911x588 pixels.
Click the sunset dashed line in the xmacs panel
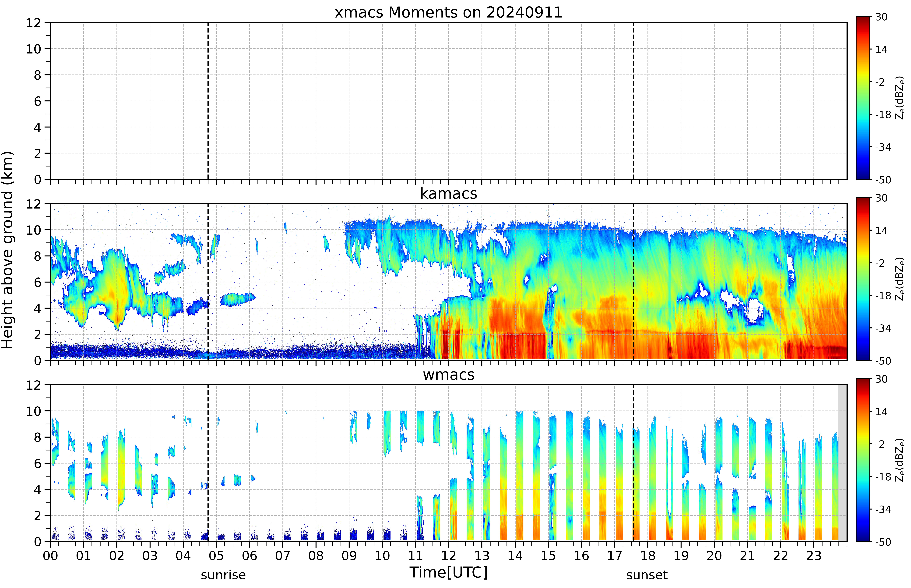pos(633,101)
